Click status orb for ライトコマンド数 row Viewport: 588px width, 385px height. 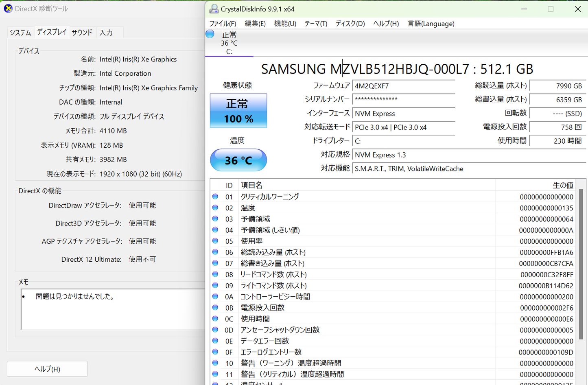[x=215, y=285]
